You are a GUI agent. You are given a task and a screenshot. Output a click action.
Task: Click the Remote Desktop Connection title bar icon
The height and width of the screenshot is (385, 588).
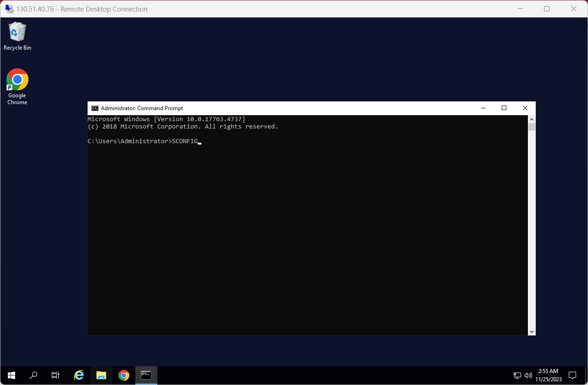[x=9, y=9]
